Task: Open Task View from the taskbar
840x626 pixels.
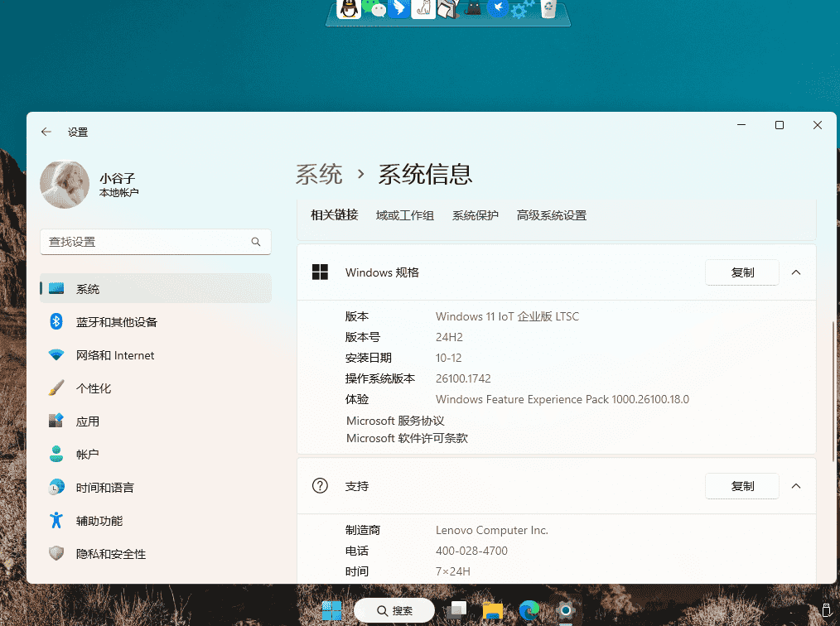Action: pos(456,610)
